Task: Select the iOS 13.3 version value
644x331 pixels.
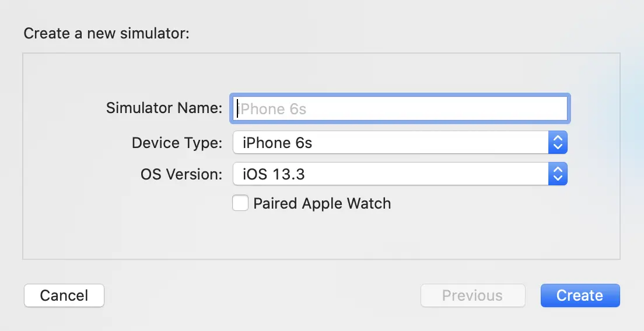Action: (274, 174)
